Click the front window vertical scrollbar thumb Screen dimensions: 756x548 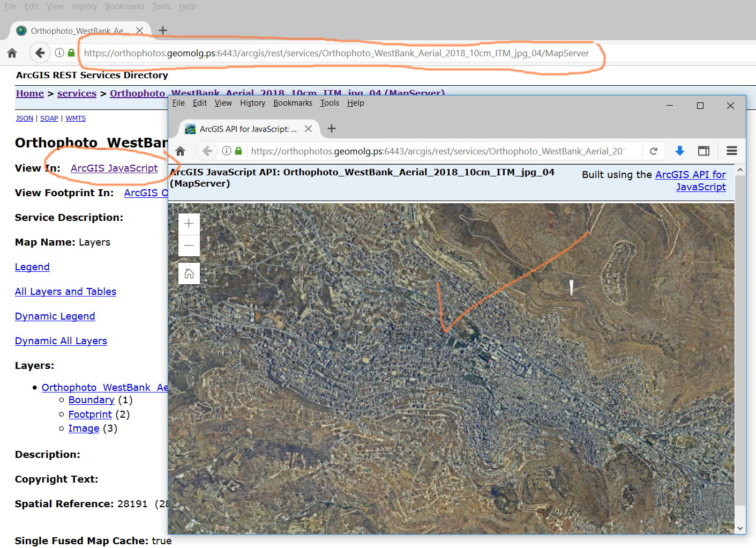tap(740, 340)
